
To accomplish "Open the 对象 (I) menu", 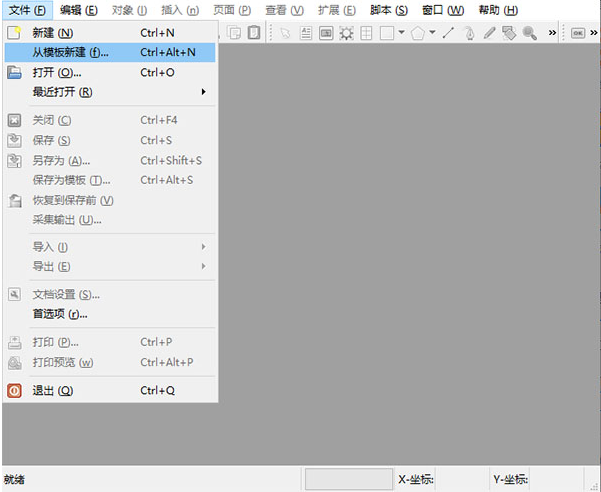I will 129,10.
